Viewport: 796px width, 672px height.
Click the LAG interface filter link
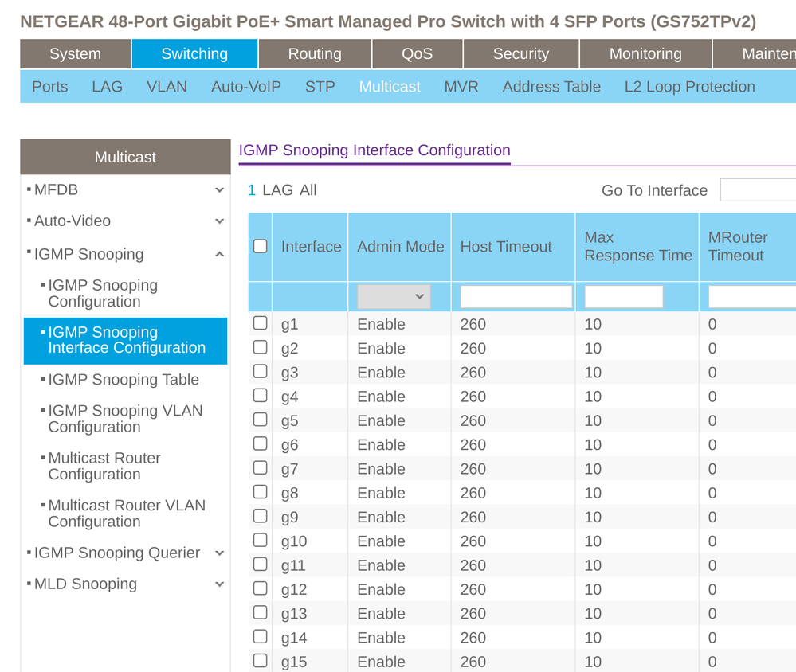pos(278,190)
